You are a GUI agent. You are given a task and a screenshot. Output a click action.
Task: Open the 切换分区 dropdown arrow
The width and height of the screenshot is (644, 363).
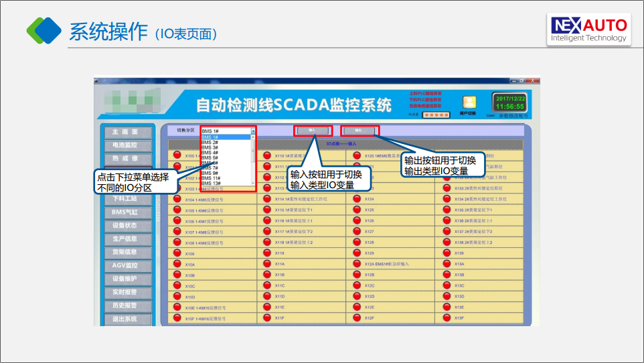pos(253,131)
